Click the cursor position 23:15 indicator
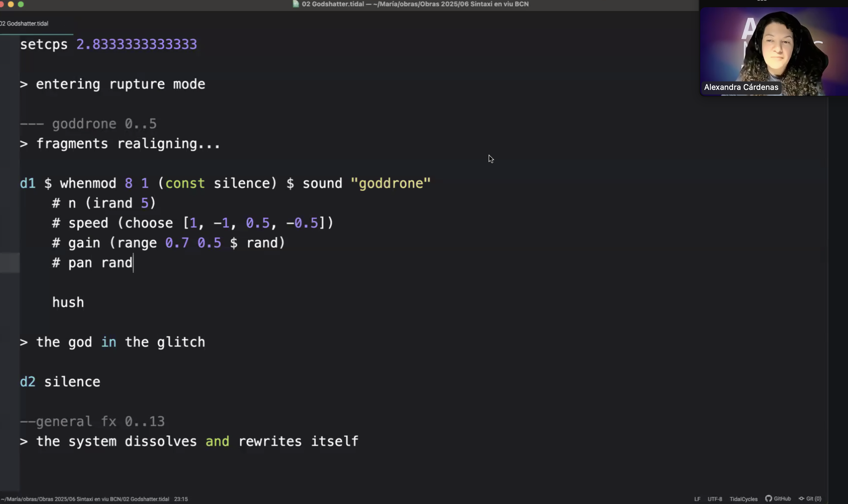Viewport: 848px width, 504px height. click(181, 499)
